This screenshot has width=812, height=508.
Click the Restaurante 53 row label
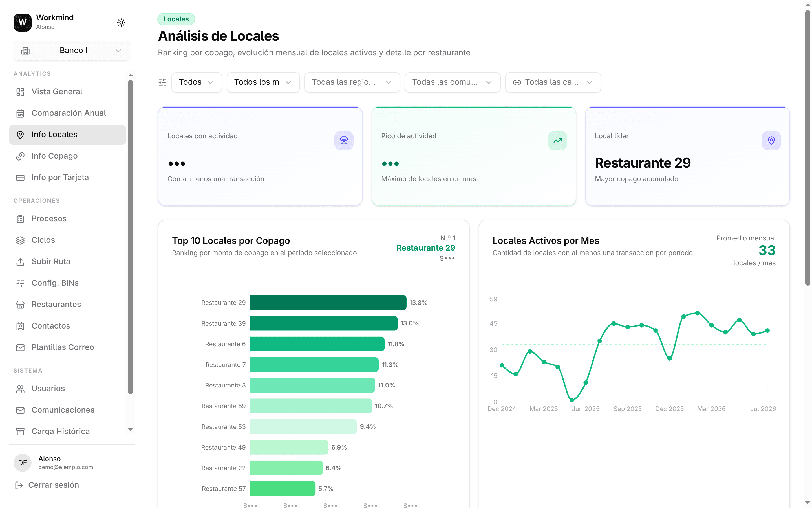click(x=224, y=427)
